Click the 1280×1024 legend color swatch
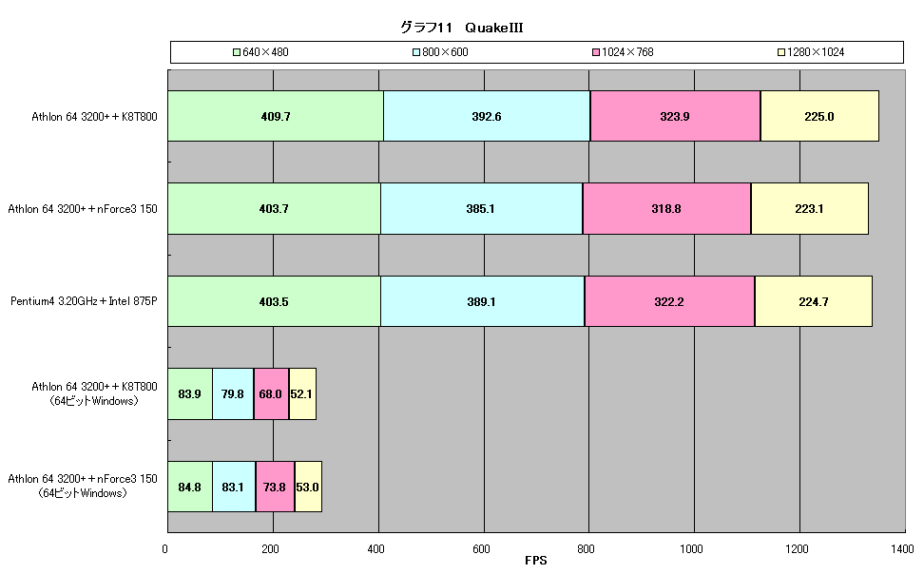Viewport: 924px width, 574px height. click(x=781, y=52)
